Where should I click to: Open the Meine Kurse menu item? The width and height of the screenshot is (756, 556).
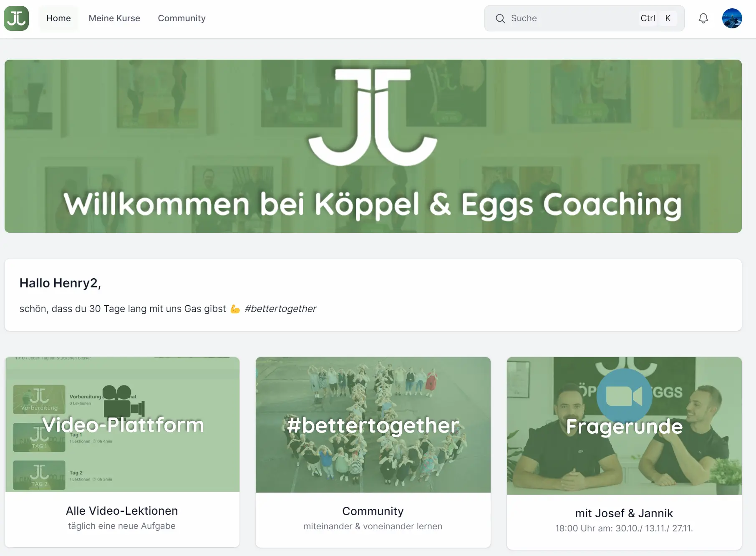114,18
